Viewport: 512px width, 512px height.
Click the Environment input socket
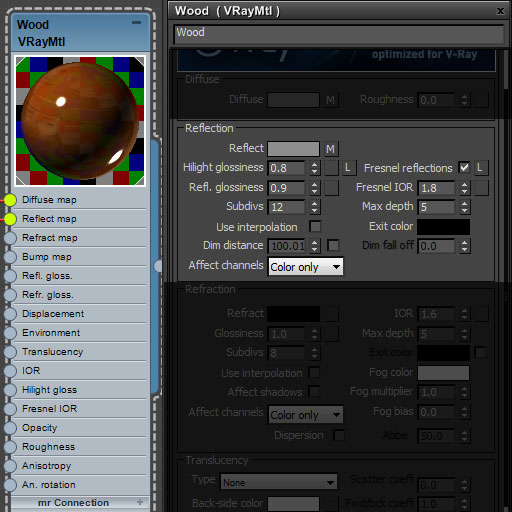10,333
